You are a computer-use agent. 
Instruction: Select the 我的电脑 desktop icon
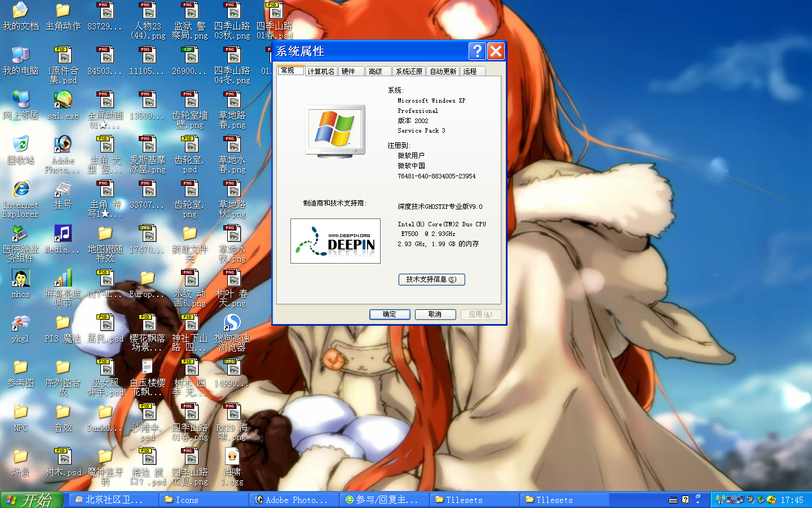point(20,60)
